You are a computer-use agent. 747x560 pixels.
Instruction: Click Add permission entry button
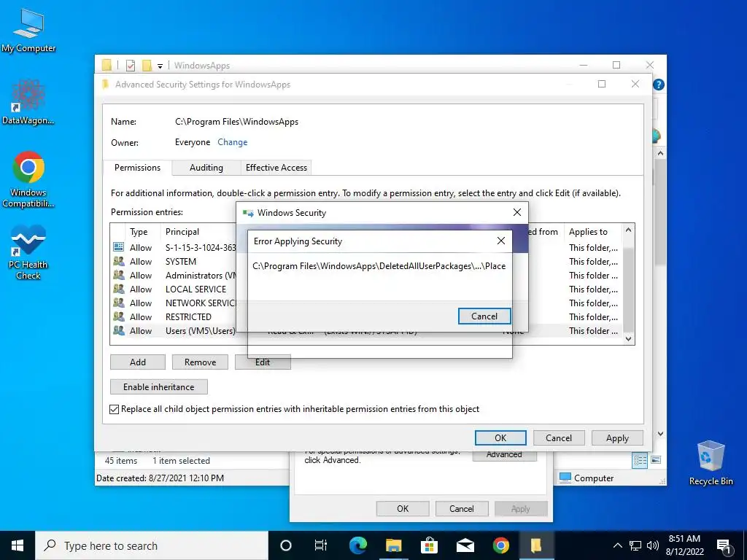138,362
